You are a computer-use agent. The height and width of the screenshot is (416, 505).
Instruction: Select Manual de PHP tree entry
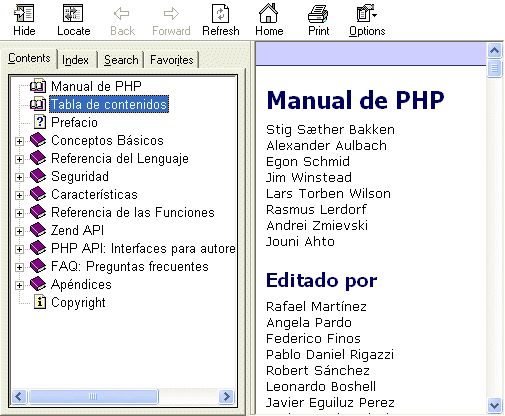(96, 86)
